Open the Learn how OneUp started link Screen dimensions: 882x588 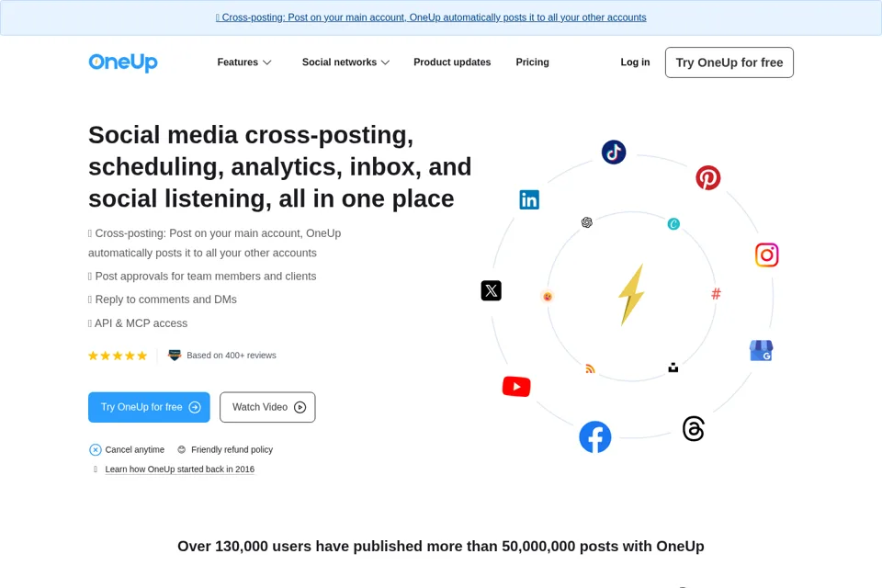tap(179, 469)
